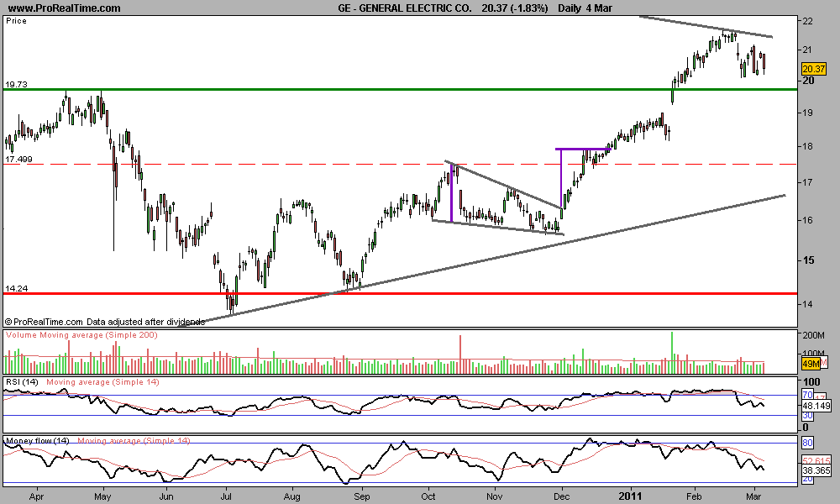
Task: Click the 20.37 (-1.83%) quote in header
Action: 515,8
